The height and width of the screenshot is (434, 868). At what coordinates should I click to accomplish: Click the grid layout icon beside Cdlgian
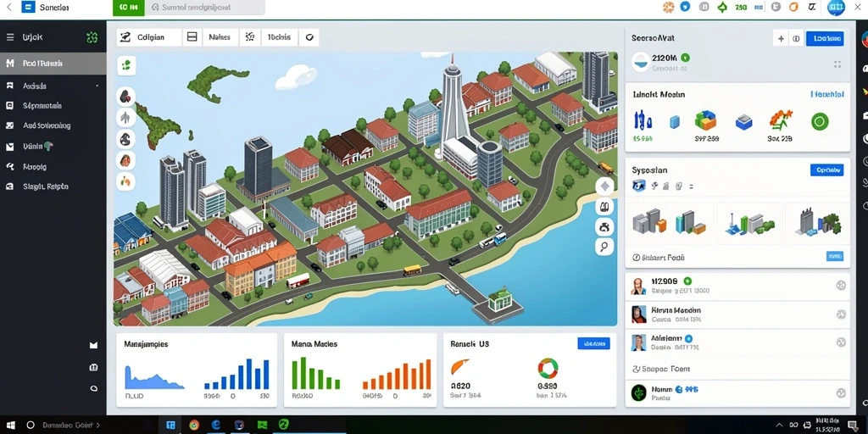coord(192,37)
